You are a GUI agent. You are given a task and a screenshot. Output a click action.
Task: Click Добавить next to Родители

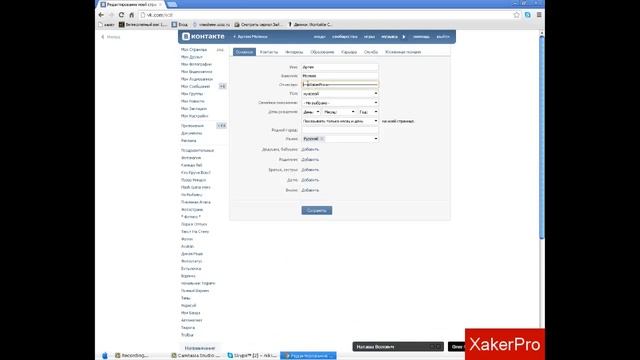(310, 160)
